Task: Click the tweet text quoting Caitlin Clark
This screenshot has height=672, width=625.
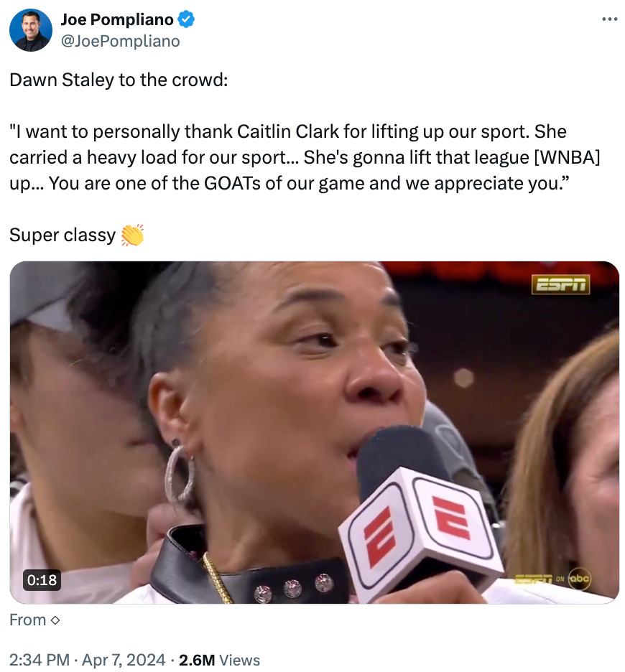Action: point(305,157)
